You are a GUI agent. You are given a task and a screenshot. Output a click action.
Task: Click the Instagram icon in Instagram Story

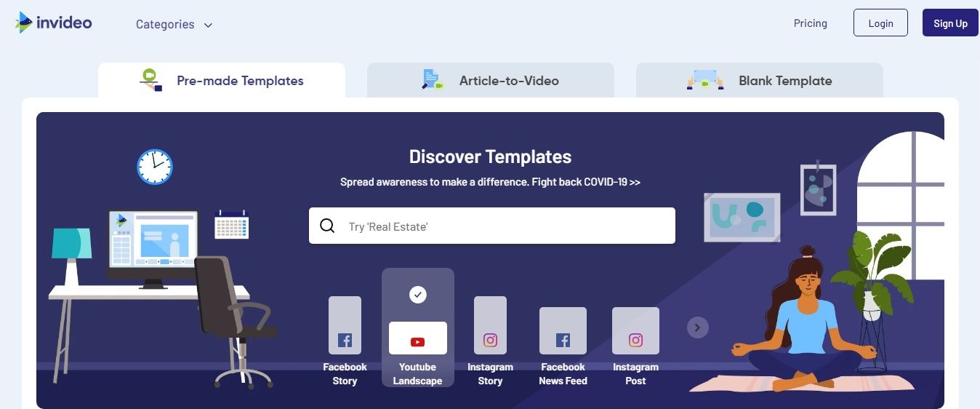click(490, 340)
